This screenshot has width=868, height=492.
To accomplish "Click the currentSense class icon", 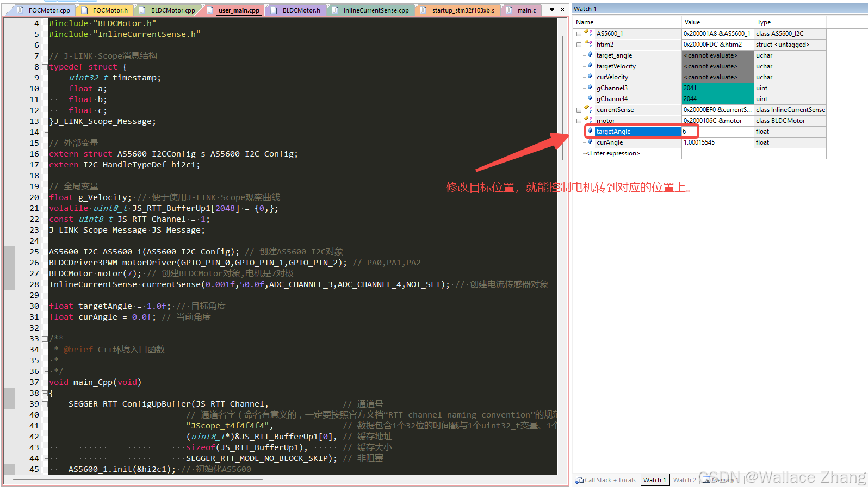I will pyautogui.click(x=588, y=109).
